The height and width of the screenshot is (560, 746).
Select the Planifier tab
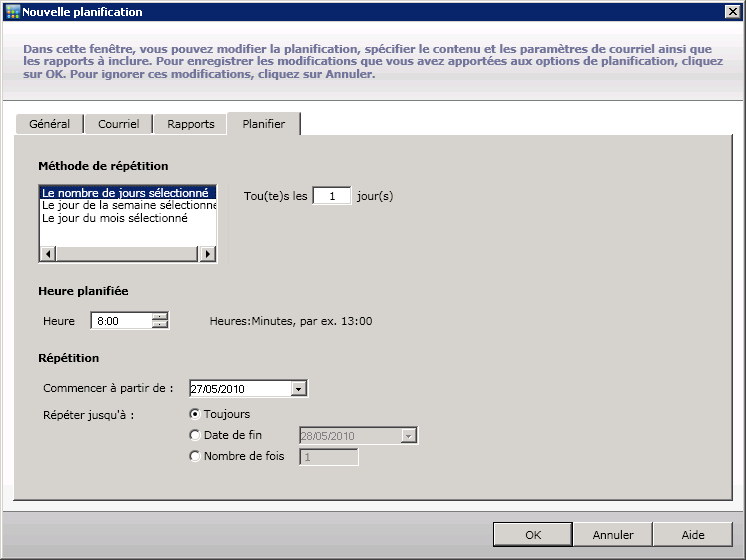tap(264, 124)
